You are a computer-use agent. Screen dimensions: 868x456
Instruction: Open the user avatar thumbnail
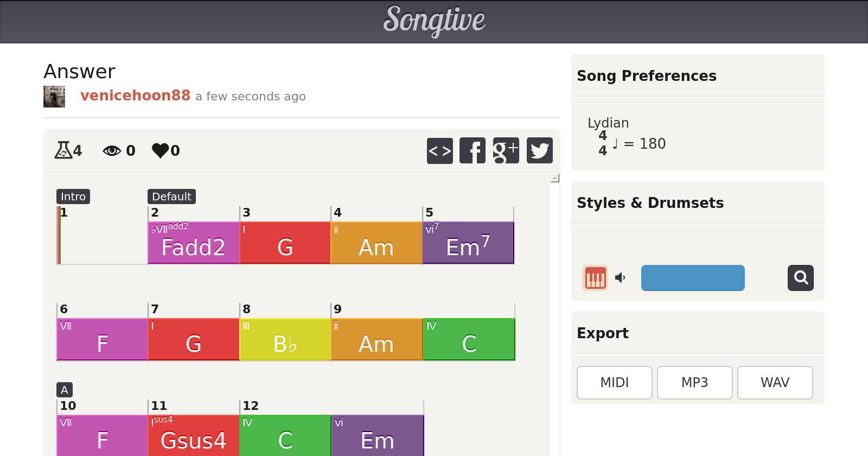[54, 97]
